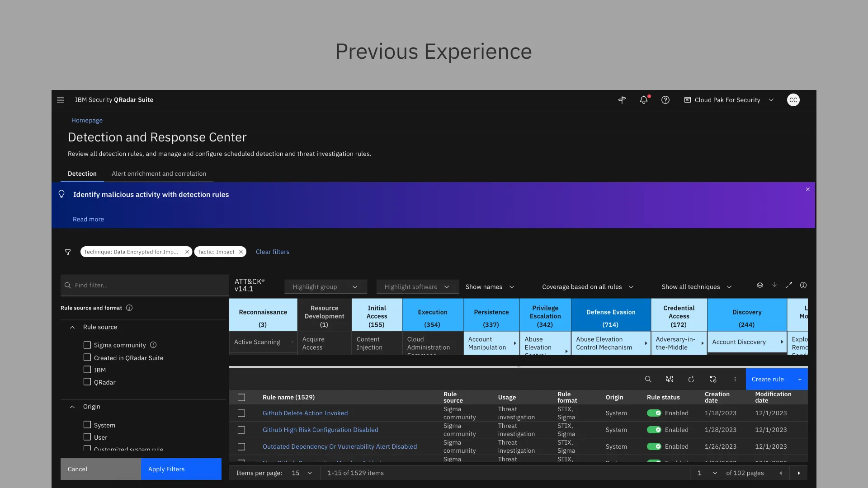This screenshot has width=868, height=488.
Task: Remove the Technique: Data Encrypted filter chip
Action: coord(187,252)
